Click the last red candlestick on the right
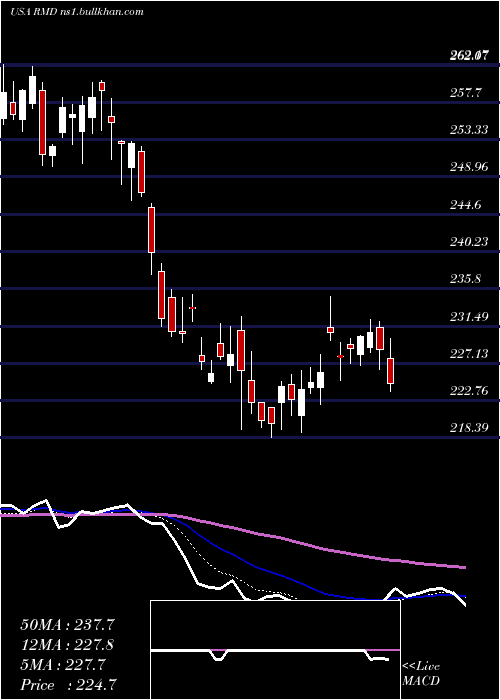Viewport: 500px width, 700px height. [391, 370]
